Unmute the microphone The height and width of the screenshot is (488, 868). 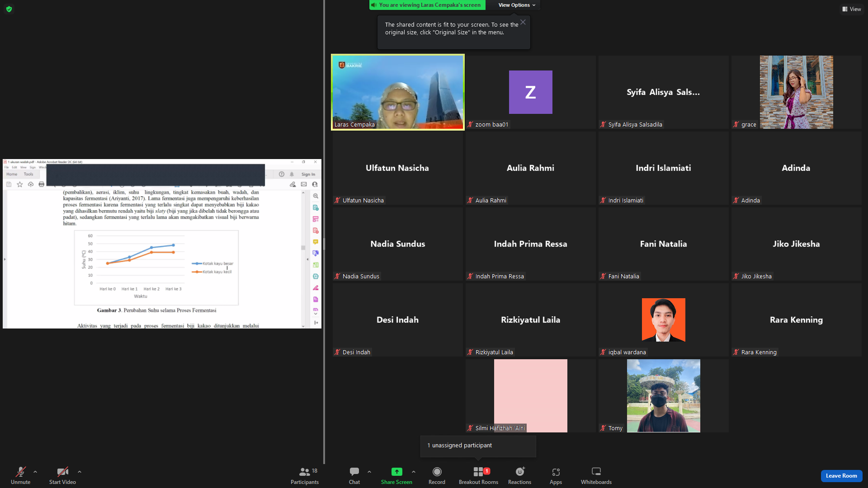coord(21,476)
